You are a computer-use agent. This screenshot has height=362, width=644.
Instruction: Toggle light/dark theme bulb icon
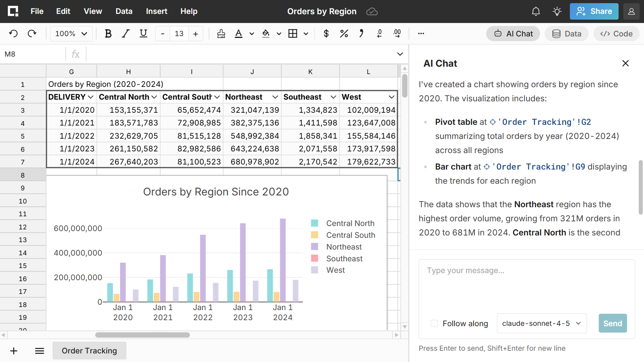coord(557,12)
